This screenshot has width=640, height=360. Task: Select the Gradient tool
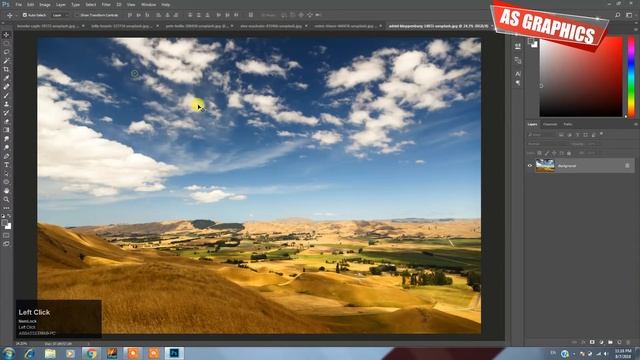click(x=6, y=130)
